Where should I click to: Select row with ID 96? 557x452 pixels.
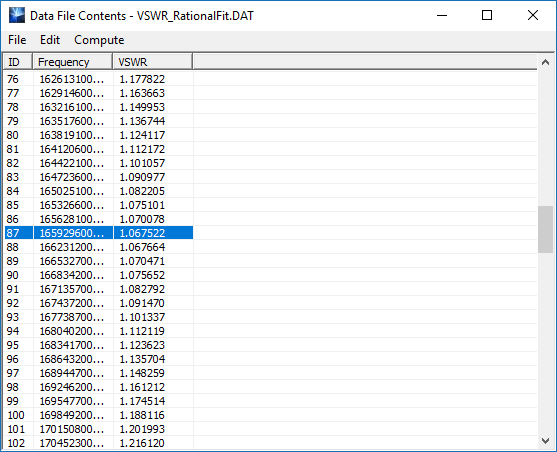click(12, 359)
